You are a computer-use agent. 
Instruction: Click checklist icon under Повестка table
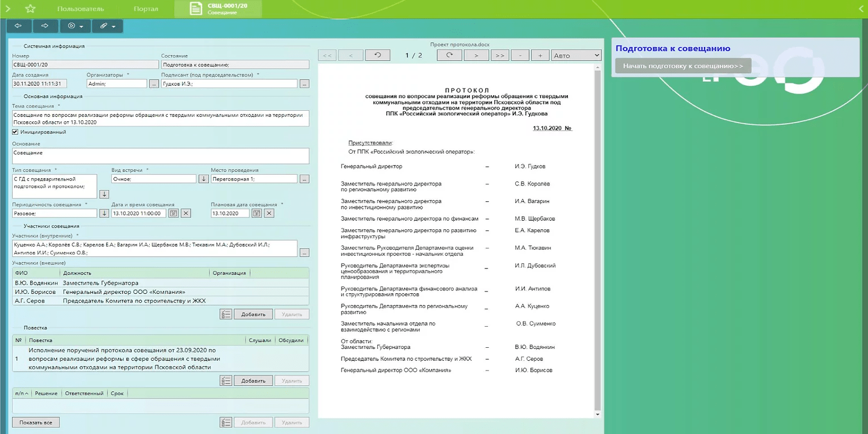225,381
